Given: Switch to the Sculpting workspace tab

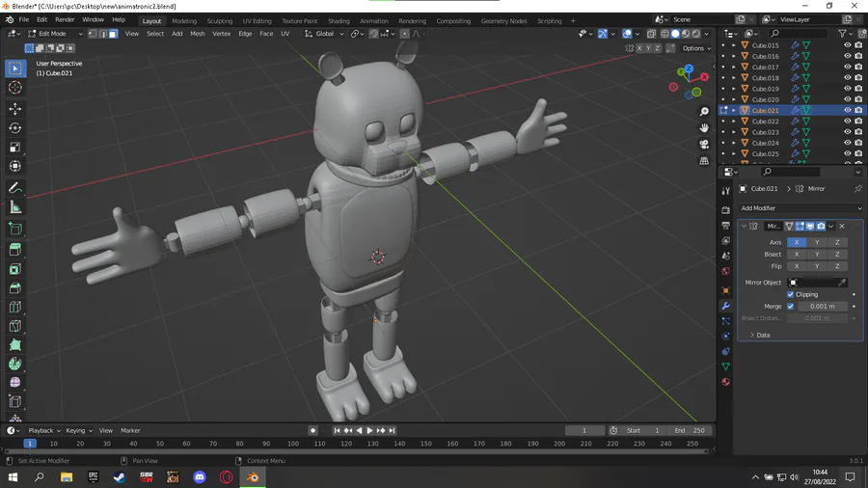Looking at the screenshot, I should (x=220, y=21).
